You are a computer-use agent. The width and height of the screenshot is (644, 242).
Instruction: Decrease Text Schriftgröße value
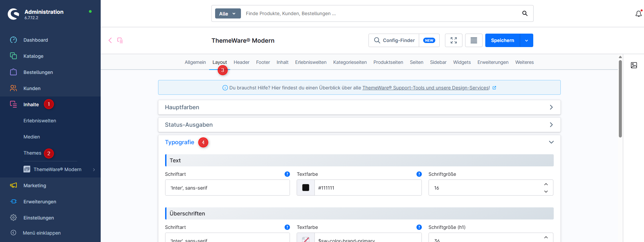tap(546, 191)
